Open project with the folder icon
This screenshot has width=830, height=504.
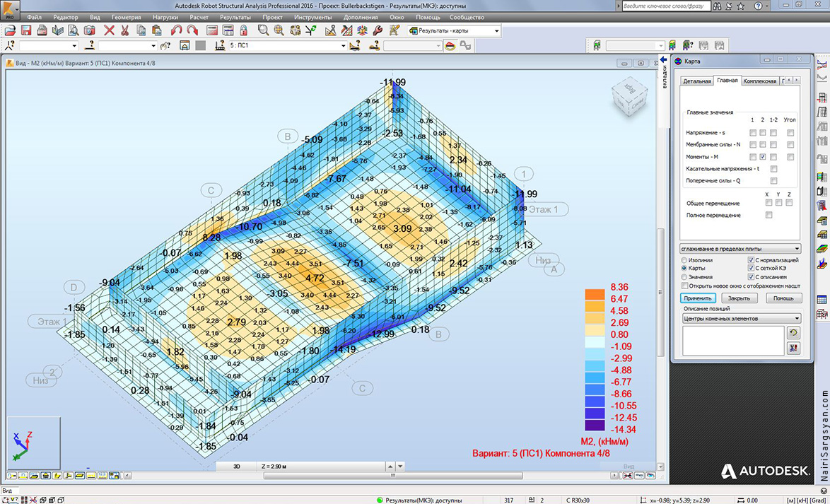click(x=10, y=30)
